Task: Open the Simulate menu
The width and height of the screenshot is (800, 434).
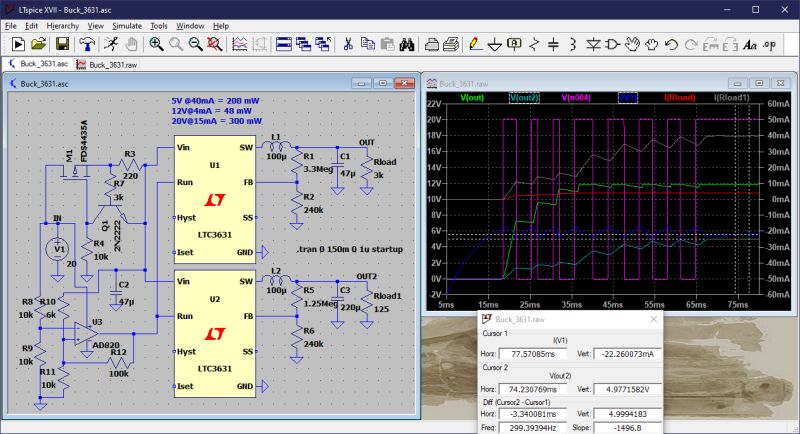Action: (x=127, y=25)
